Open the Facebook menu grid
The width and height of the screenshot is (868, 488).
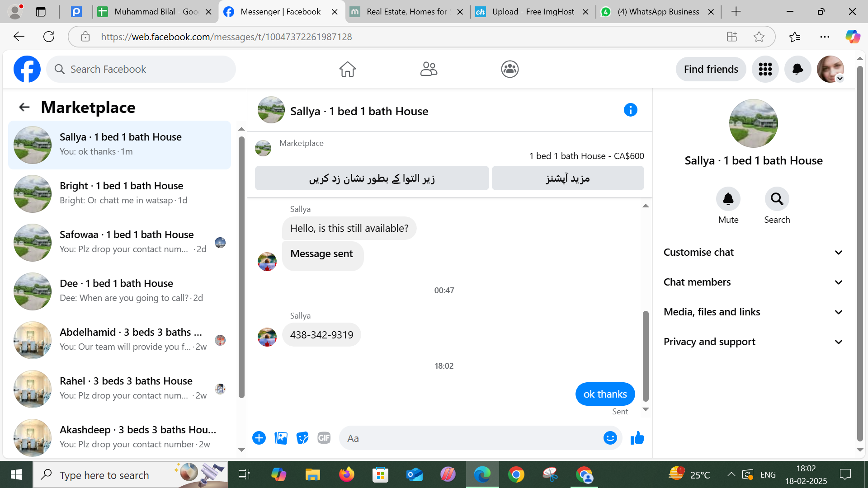click(765, 69)
